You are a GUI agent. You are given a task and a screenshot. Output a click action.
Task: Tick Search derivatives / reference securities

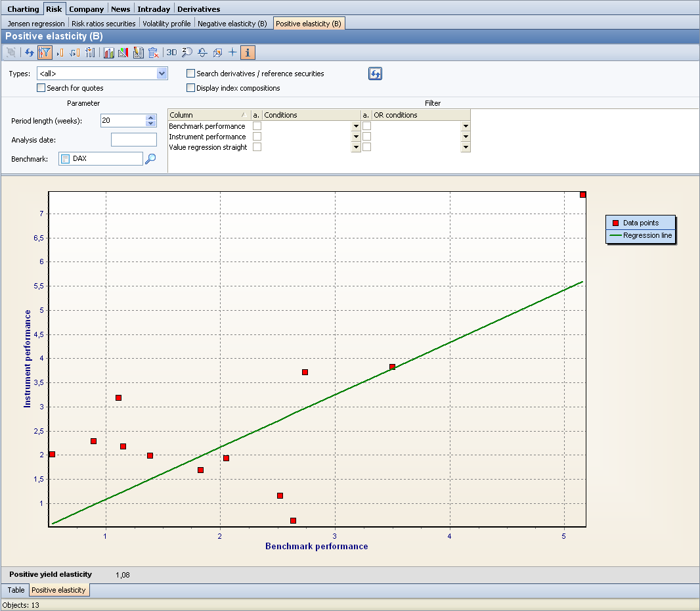pos(191,74)
